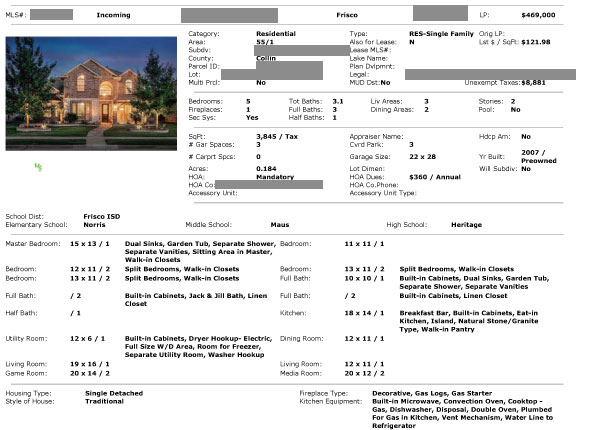Image resolution: width=600 pixels, height=430 pixels.
Task: Click the Utility Room dimensions 12 x 6 / 1
Action: [87, 339]
